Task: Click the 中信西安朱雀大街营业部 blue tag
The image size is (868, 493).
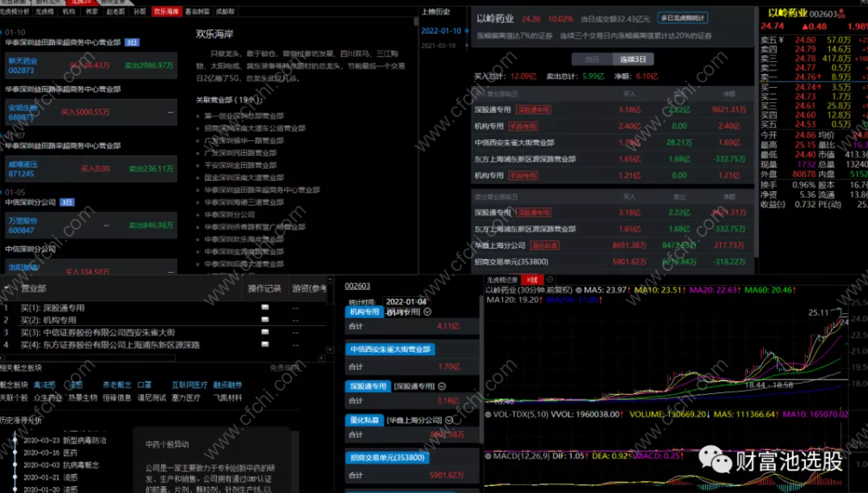Action: click(x=390, y=349)
